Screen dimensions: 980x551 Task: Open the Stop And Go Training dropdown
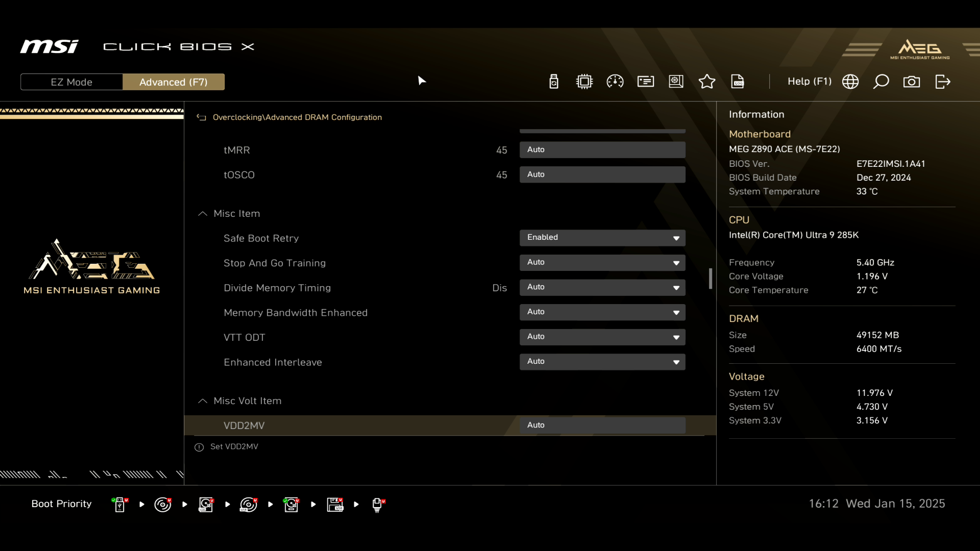(602, 263)
